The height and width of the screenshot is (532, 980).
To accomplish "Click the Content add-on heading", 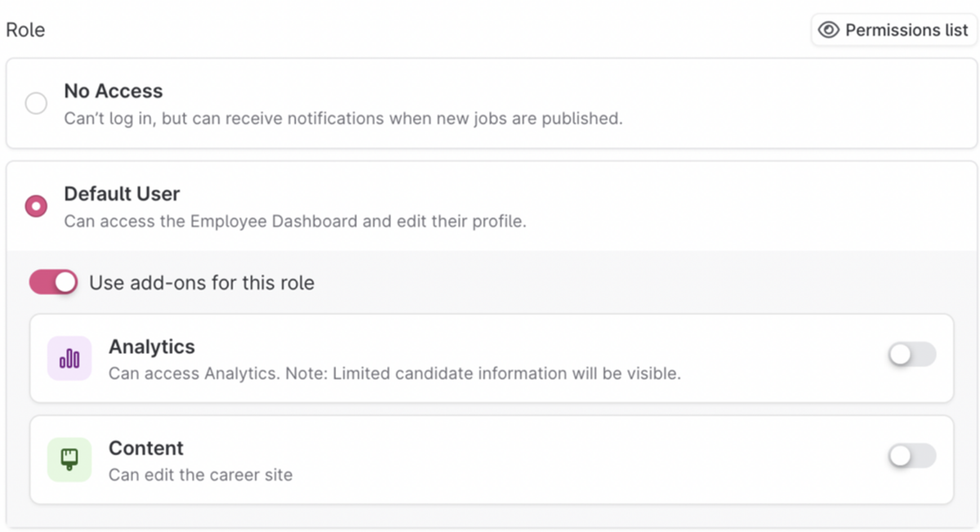I will tap(146, 448).
